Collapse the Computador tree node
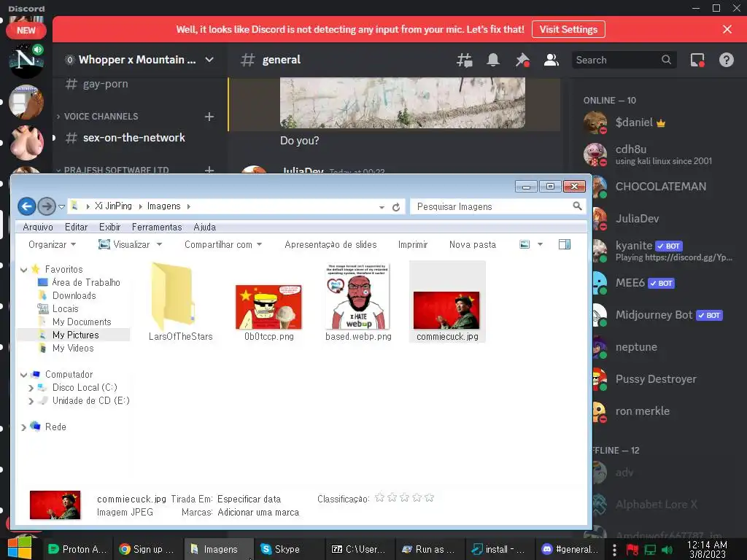This screenshot has height=560, width=747. [x=23, y=375]
